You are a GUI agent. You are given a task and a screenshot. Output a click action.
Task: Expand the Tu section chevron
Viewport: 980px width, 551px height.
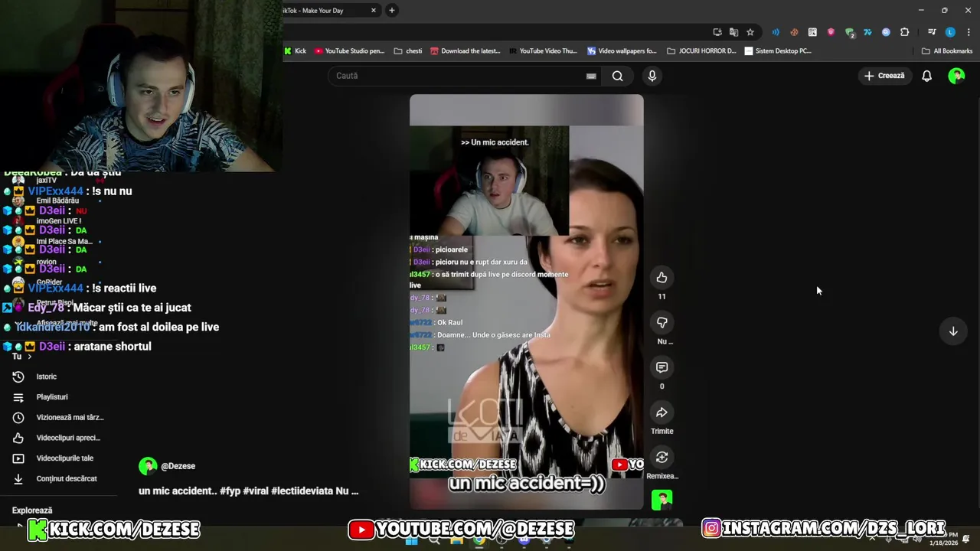[x=30, y=357]
